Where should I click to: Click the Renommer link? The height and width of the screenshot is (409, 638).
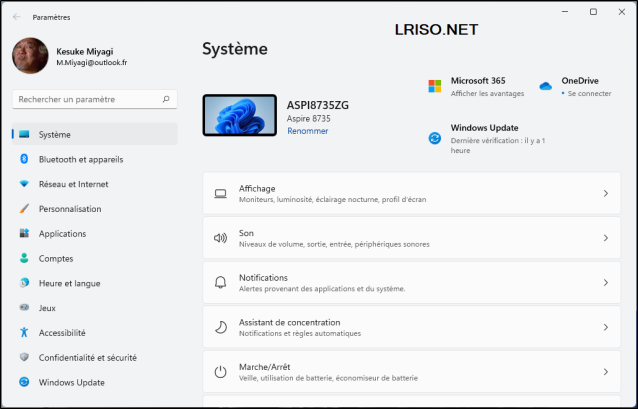point(307,131)
